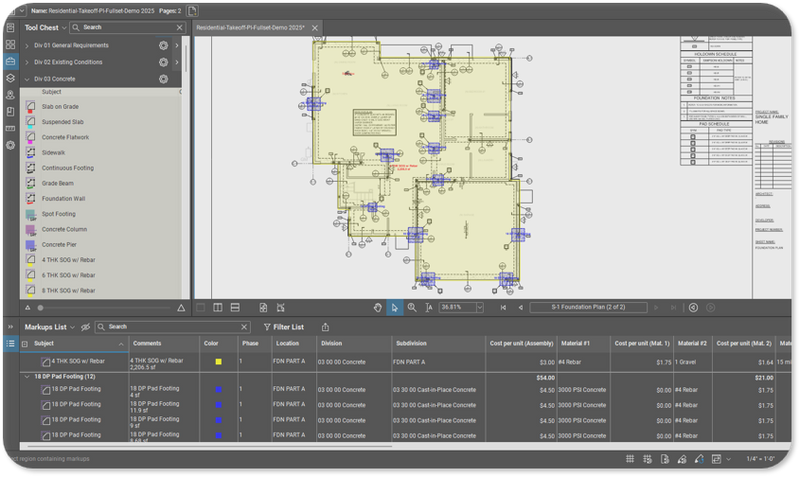Expand Div 02 Existing Conditions tool set

coord(27,62)
